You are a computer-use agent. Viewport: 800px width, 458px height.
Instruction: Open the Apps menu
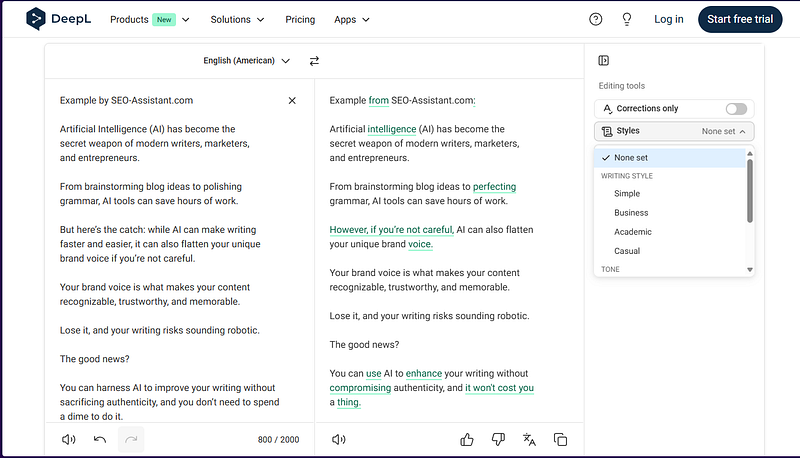352,19
